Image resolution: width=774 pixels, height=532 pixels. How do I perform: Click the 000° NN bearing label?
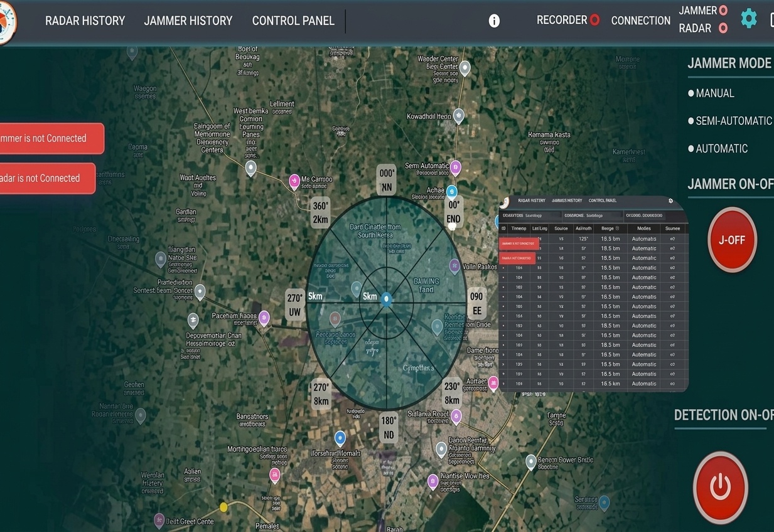point(387,180)
